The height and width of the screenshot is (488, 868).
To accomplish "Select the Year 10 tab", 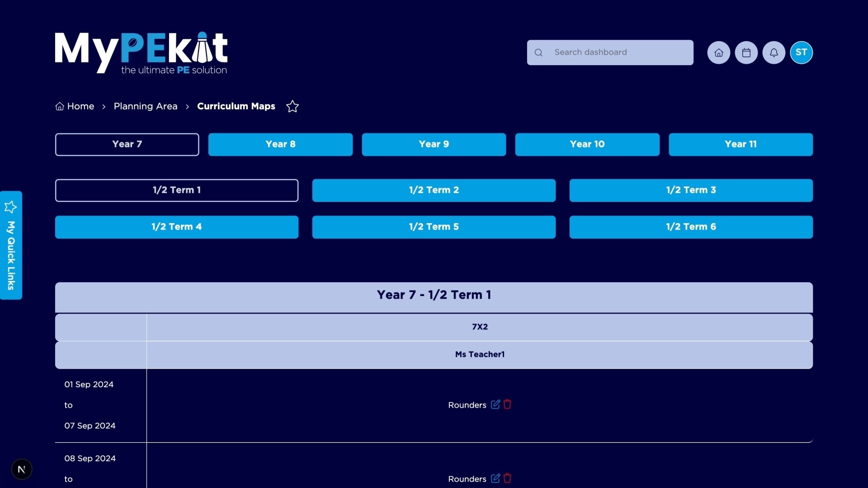I will (587, 145).
